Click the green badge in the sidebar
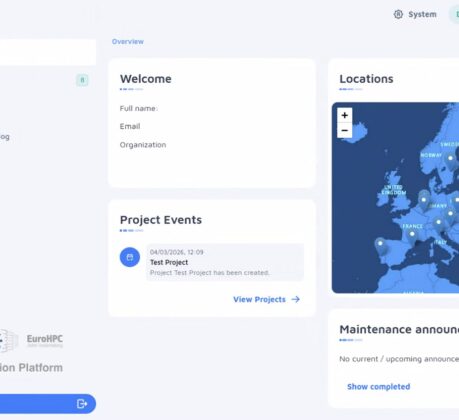This screenshot has height=420, width=459. (82, 80)
